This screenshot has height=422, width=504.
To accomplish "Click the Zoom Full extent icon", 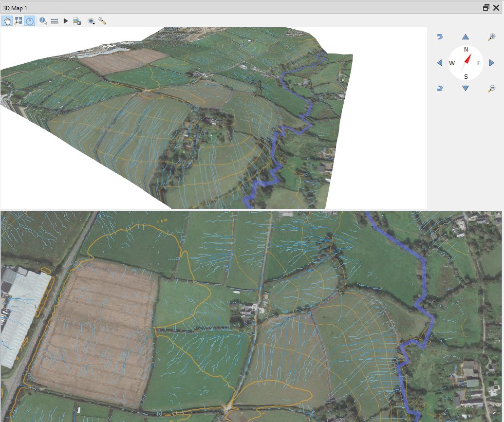I will (x=19, y=21).
